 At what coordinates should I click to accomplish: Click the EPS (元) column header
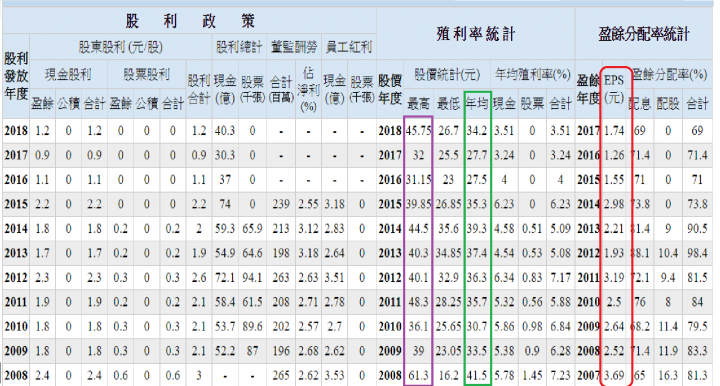pos(614,89)
